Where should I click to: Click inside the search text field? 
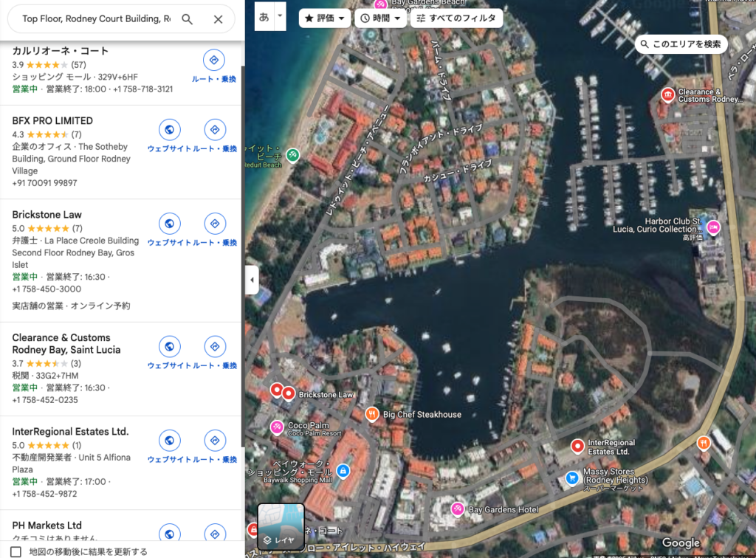[x=97, y=18]
